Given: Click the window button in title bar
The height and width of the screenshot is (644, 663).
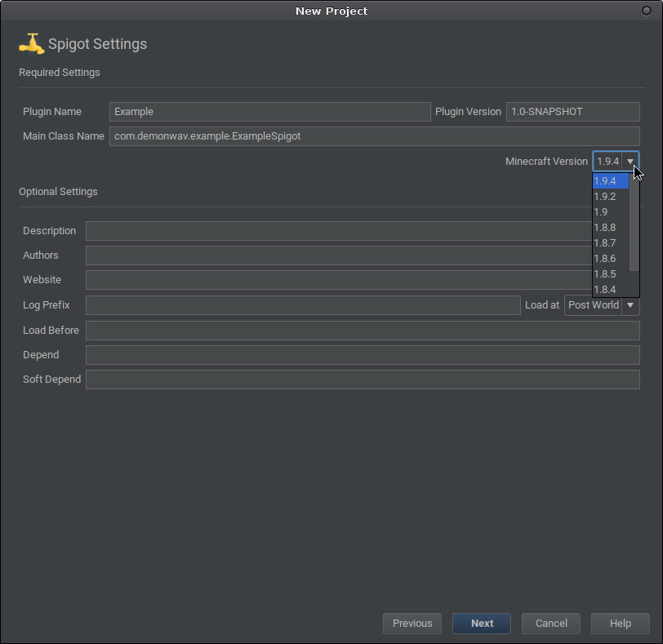Looking at the screenshot, I should (647, 11).
